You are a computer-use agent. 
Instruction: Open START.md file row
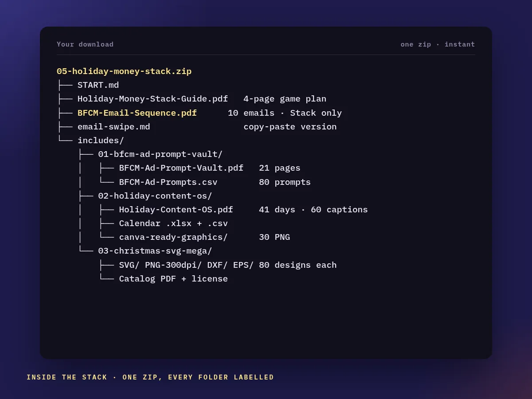point(98,85)
